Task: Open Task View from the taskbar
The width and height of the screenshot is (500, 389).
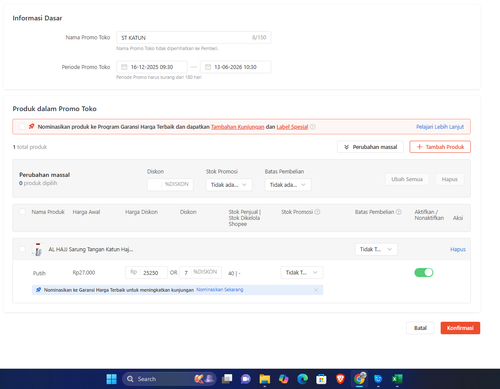Action: pyautogui.click(x=227, y=379)
